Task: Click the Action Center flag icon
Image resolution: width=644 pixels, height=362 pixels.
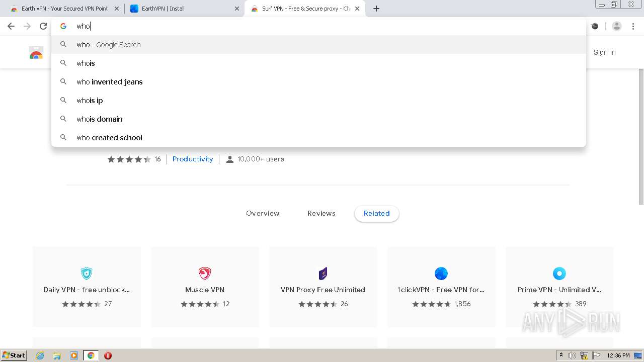Action: coord(596,355)
